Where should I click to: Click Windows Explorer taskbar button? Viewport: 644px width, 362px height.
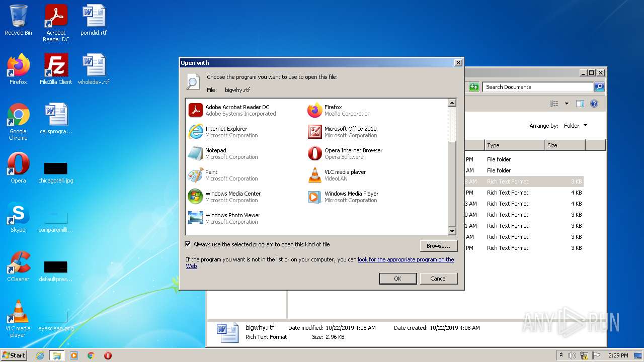(56, 355)
